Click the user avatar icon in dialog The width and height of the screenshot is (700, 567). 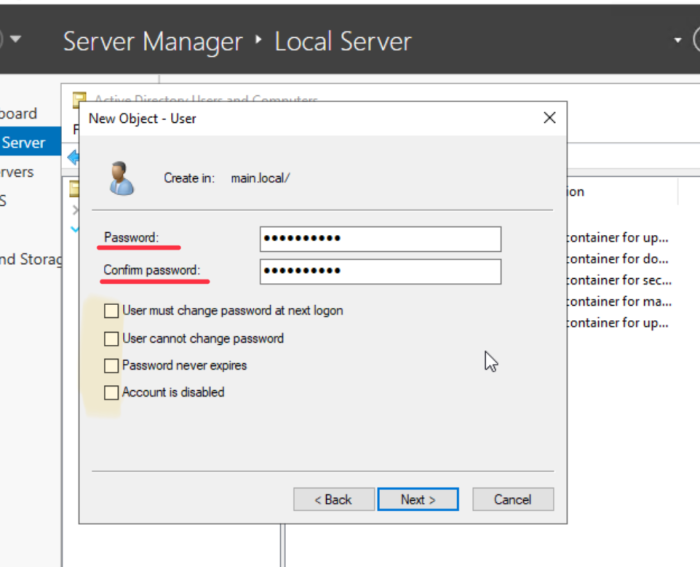(122, 178)
